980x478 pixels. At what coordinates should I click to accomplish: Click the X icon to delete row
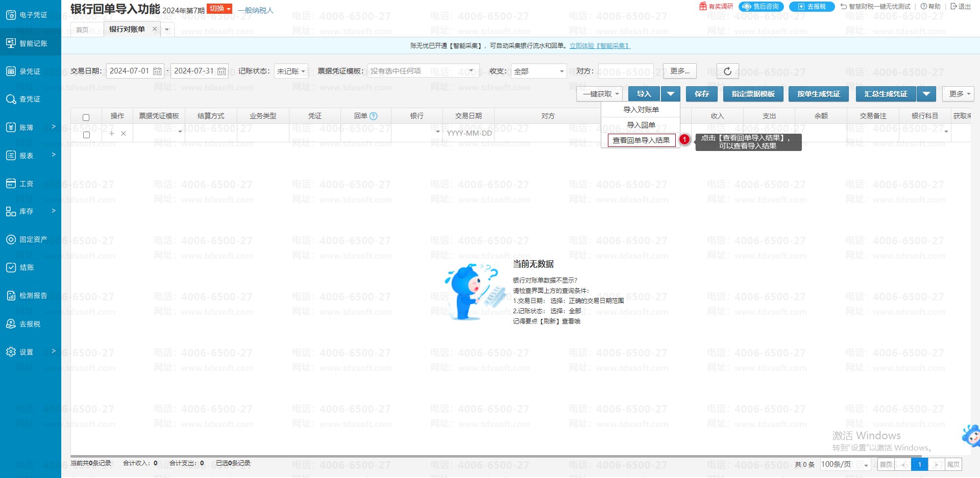(x=124, y=134)
